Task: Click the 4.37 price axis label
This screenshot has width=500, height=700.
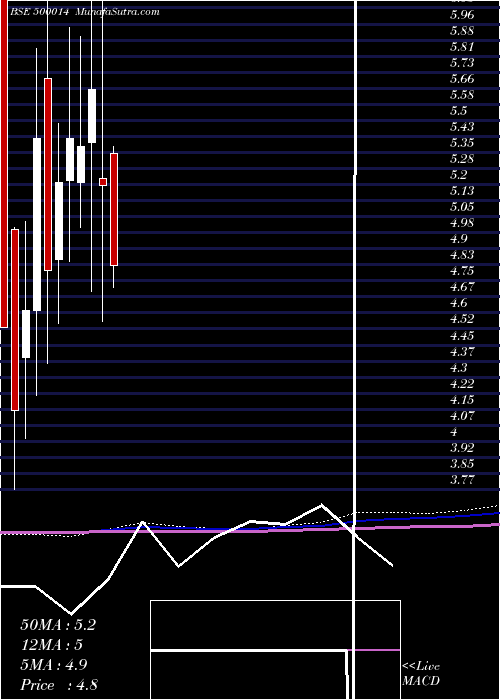Action: coord(462,351)
